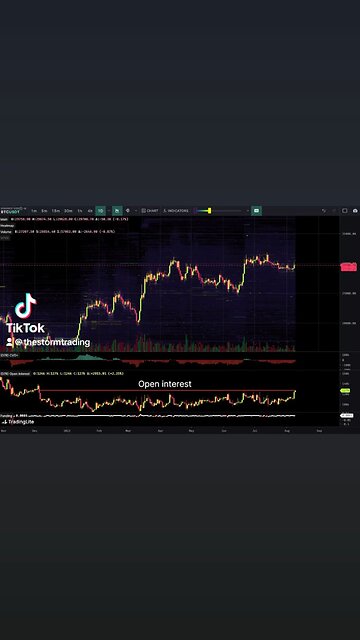The height and width of the screenshot is (640, 360).
Task: Switch to the 15m timeframe
Action: pyautogui.click(x=56, y=211)
